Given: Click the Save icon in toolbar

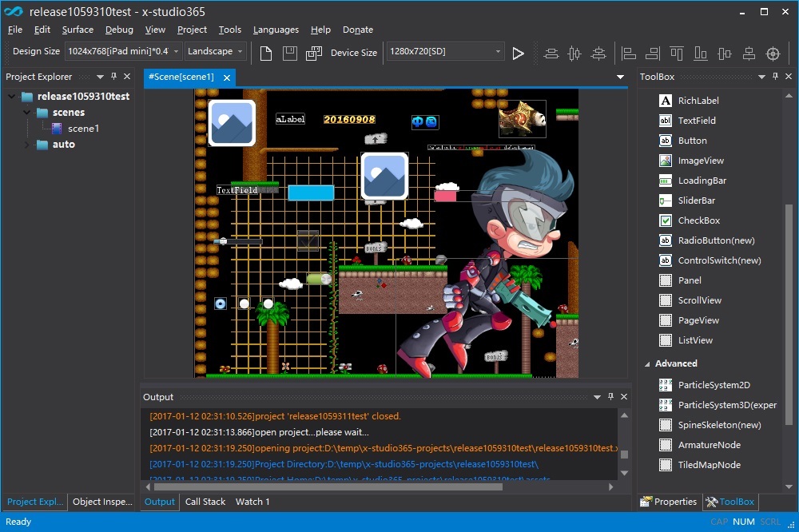Looking at the screenshot, I should 290,53.
